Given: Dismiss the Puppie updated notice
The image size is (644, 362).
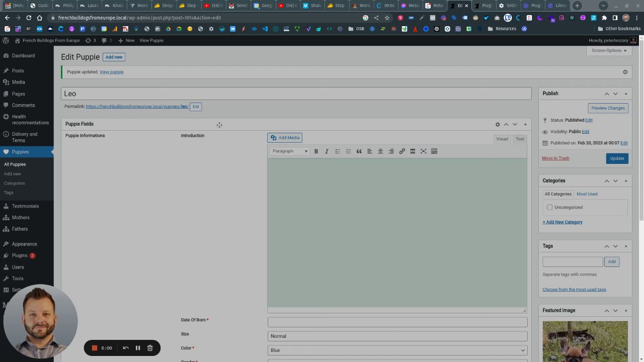Looking at the screenshot, I should [625, 72].
